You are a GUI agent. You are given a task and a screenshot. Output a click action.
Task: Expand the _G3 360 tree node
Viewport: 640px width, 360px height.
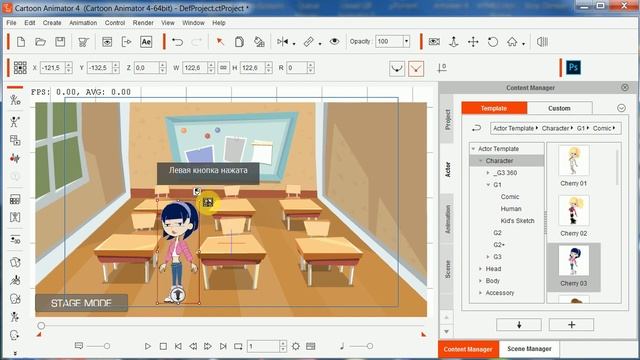pyautogui.click(x=488, y=173)
